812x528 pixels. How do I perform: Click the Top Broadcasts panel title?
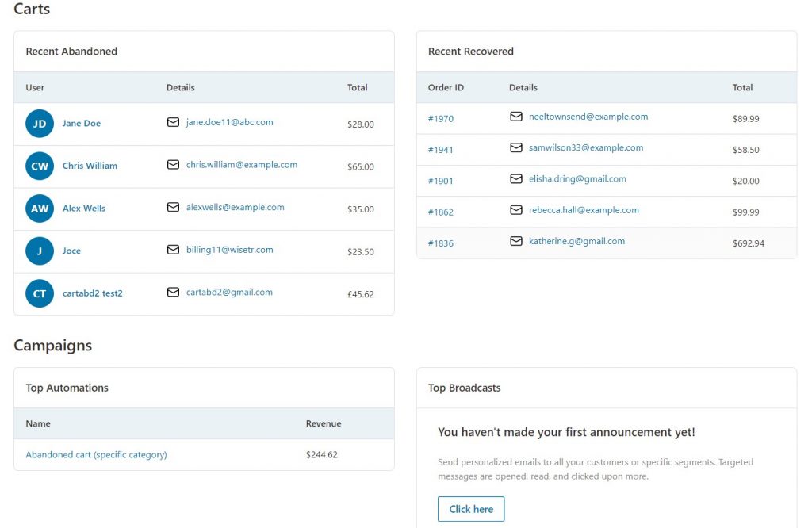pyautogui.click(x=464, y=388)
